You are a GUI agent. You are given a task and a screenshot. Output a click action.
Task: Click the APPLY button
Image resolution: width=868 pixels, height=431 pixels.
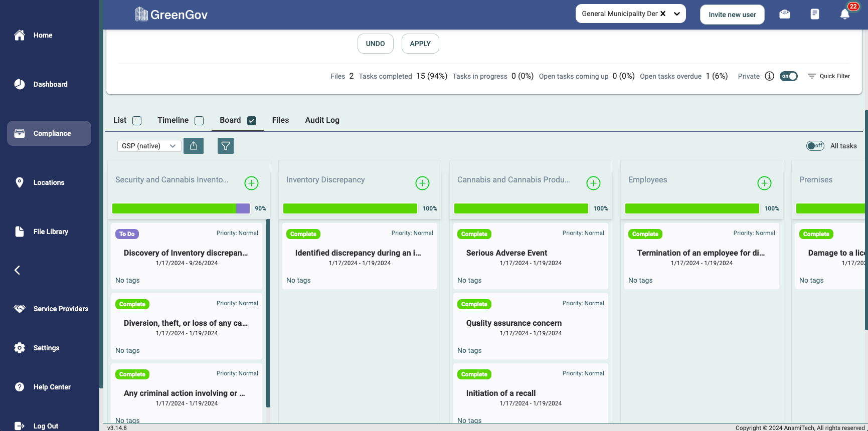(420, 44)
